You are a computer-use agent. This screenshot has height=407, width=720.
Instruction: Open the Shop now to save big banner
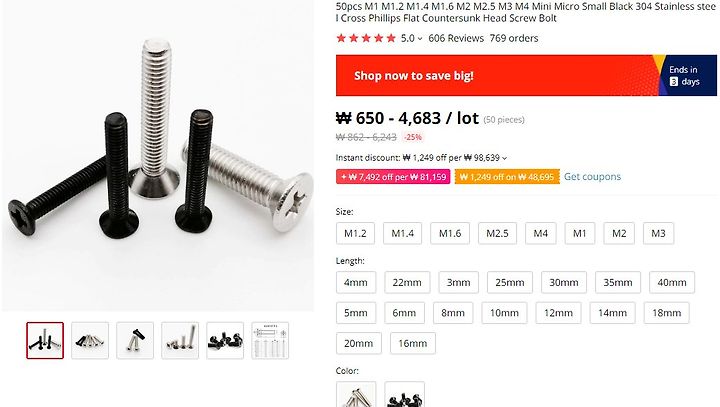526,75
